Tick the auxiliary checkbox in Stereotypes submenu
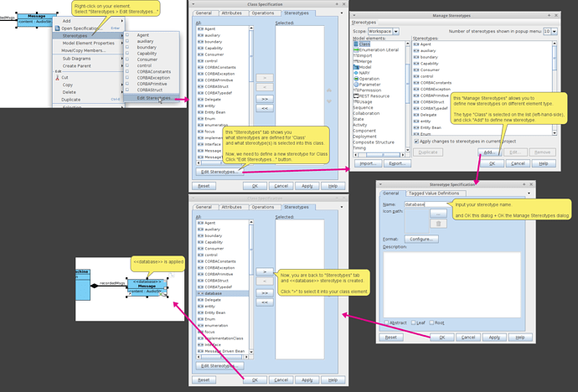Viewport: 578px width, 392px height. [x=127, y=41]
